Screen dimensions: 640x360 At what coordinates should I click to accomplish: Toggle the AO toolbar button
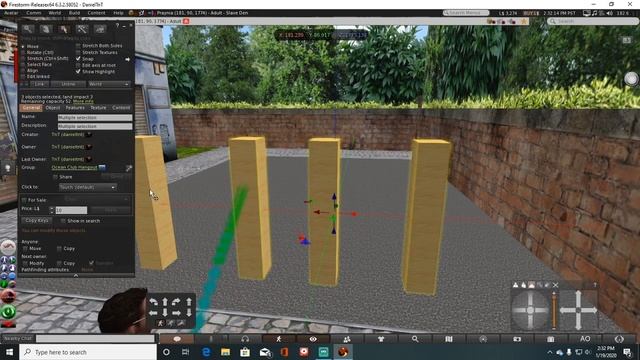(585, 339)
